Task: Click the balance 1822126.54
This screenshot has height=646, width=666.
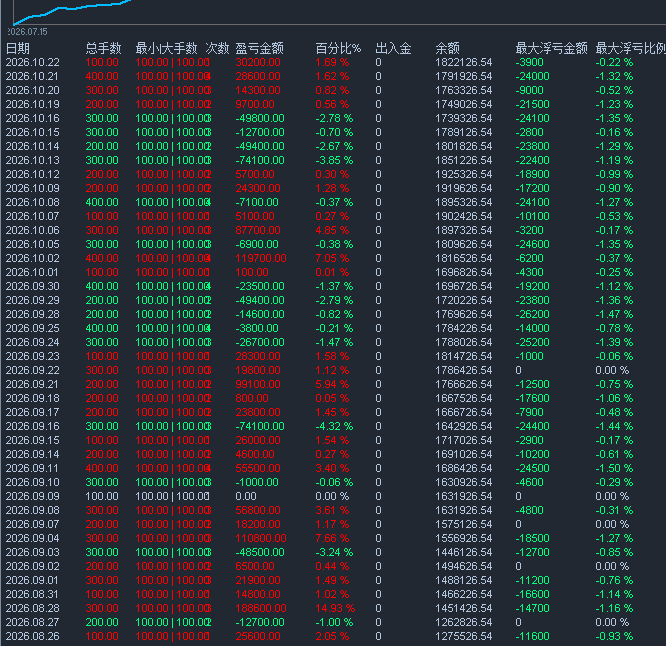Action: click(x=464, y=62)
